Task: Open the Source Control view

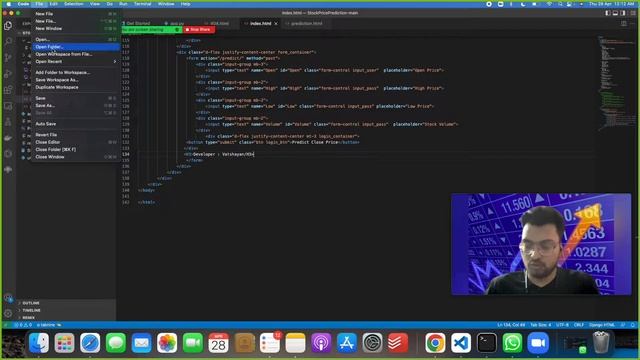Action: [8, 58]
